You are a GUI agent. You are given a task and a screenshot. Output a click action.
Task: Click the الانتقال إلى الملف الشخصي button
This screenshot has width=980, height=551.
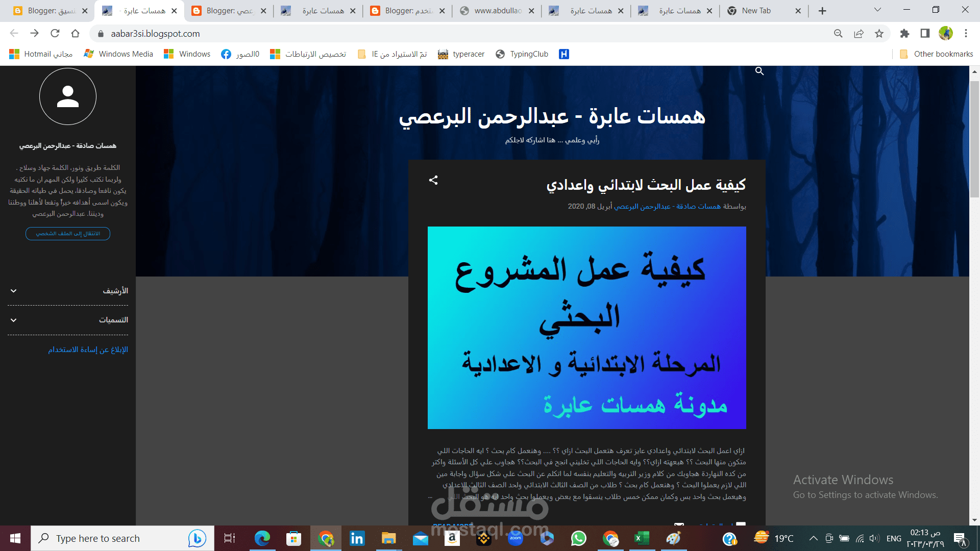(68, 234)
